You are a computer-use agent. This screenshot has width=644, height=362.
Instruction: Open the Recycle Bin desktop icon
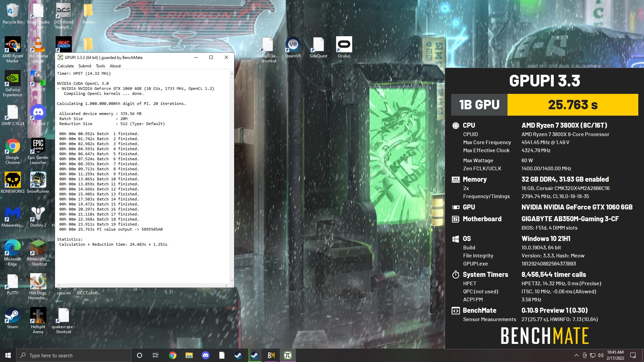12,13
